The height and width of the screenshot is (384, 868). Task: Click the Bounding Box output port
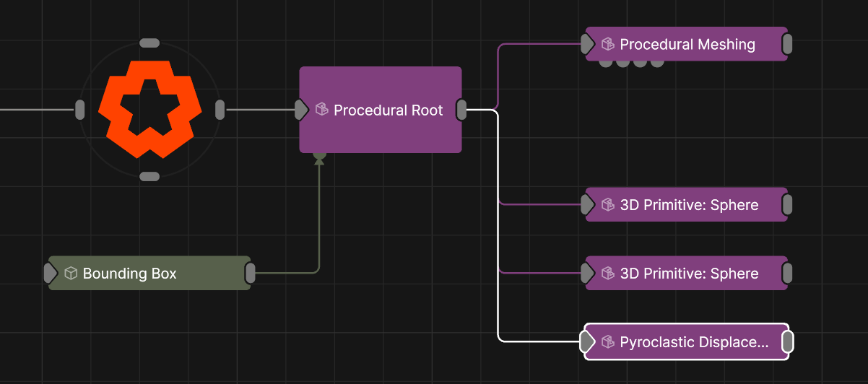pyautogui.click(x=251, y=274)
